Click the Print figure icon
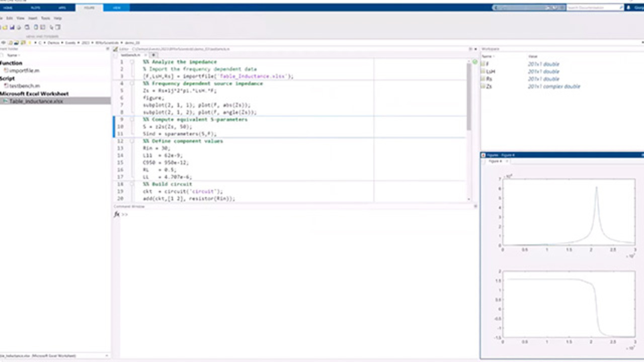This screenshot has width=644, height=362. 19,27
